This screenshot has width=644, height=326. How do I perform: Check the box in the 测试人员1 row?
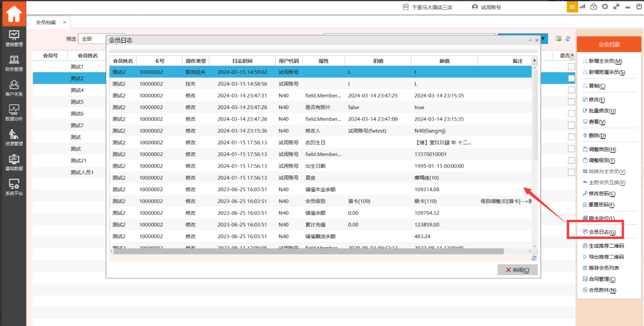(571, 172)
